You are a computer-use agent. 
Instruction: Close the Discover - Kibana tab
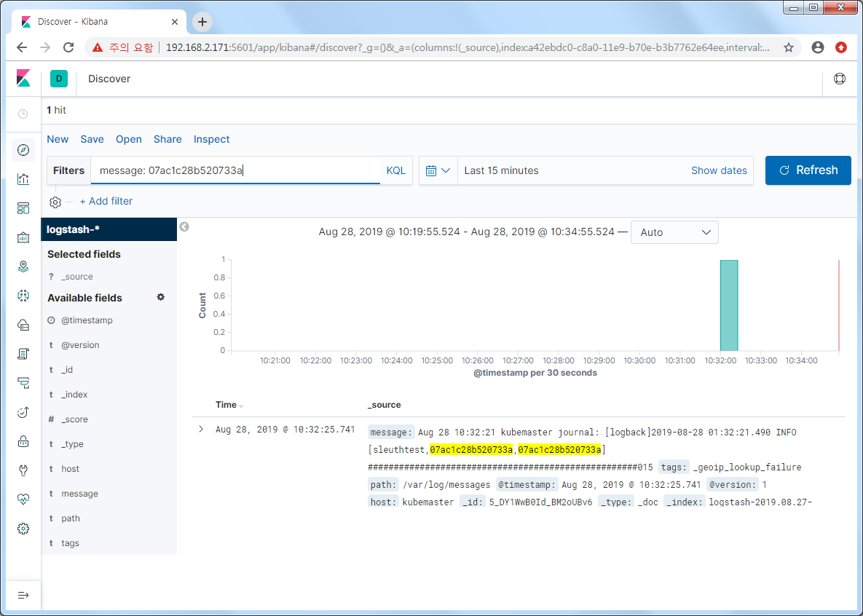175,22
